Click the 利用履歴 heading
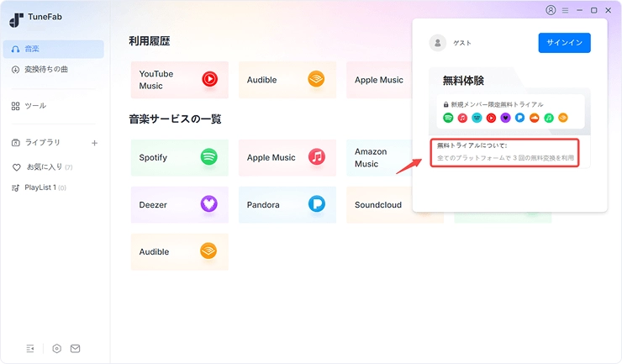 (150, 41)
